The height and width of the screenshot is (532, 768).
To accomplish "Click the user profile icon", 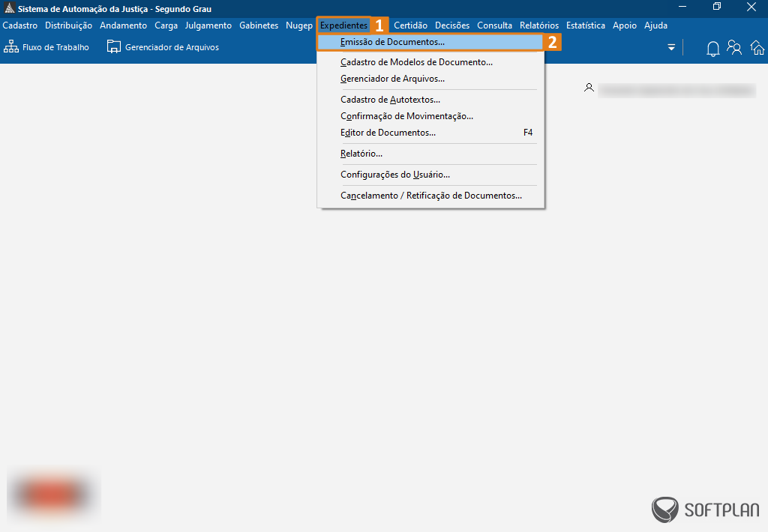I will tap(589, 88).
